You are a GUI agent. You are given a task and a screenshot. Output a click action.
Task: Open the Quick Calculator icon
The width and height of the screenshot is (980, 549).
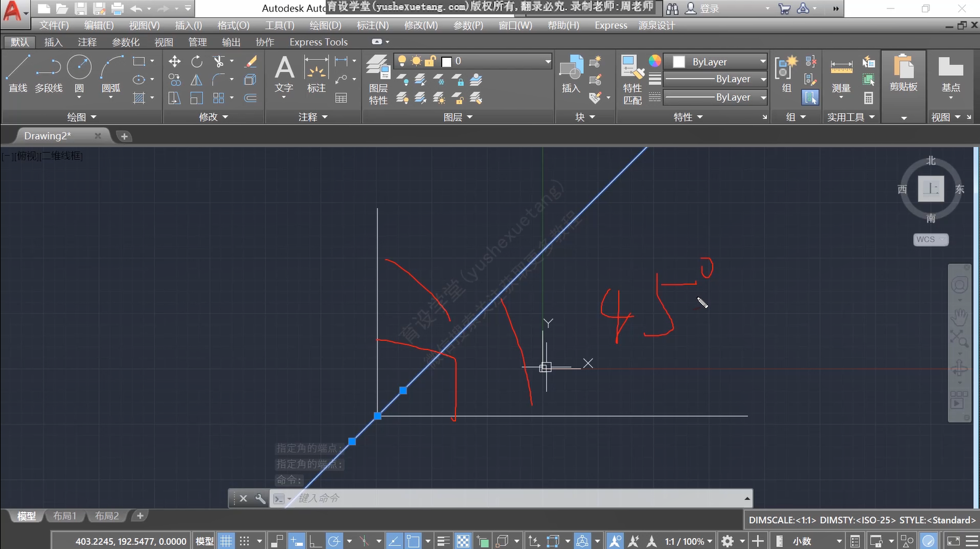(x=869, y=98)
